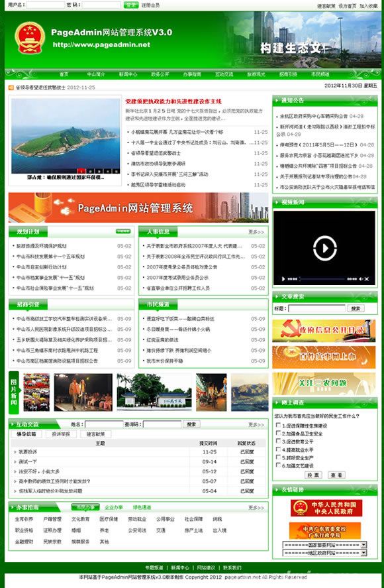
Task: Click the green NEW badge in 规划计划 panel
Action: tap(123, 231)
